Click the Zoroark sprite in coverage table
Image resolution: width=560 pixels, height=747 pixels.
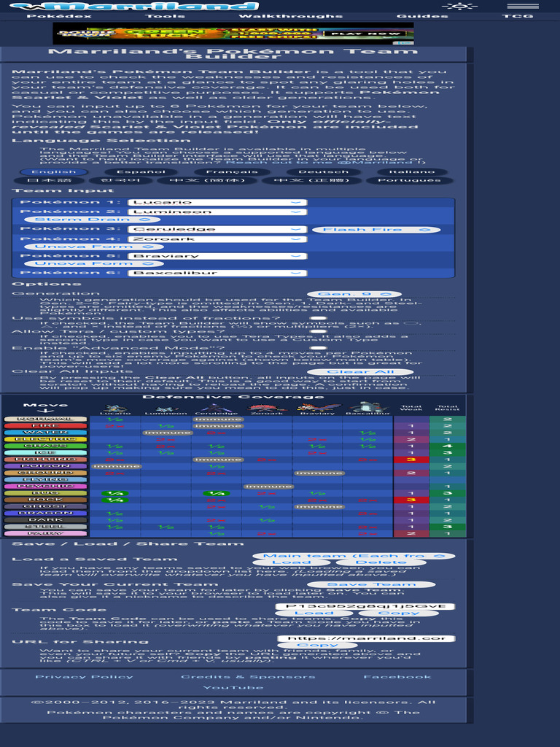(x=267, y=408)
